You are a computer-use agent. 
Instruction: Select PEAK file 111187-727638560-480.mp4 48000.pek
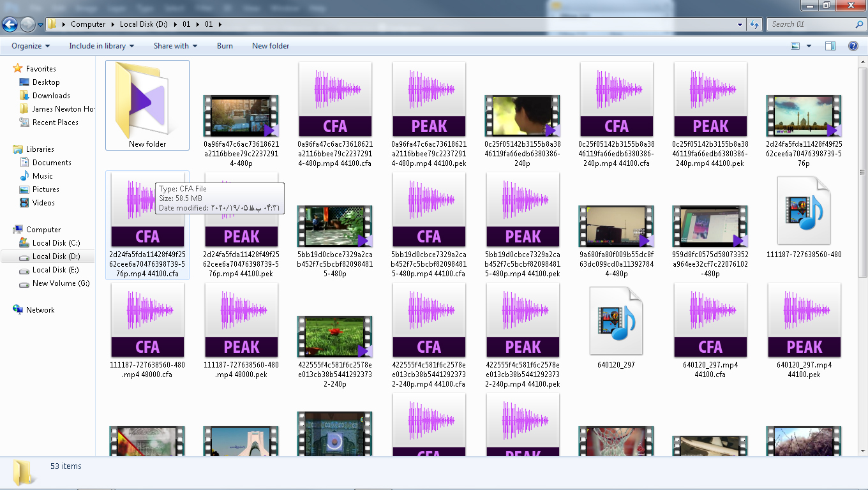[241, 320]
